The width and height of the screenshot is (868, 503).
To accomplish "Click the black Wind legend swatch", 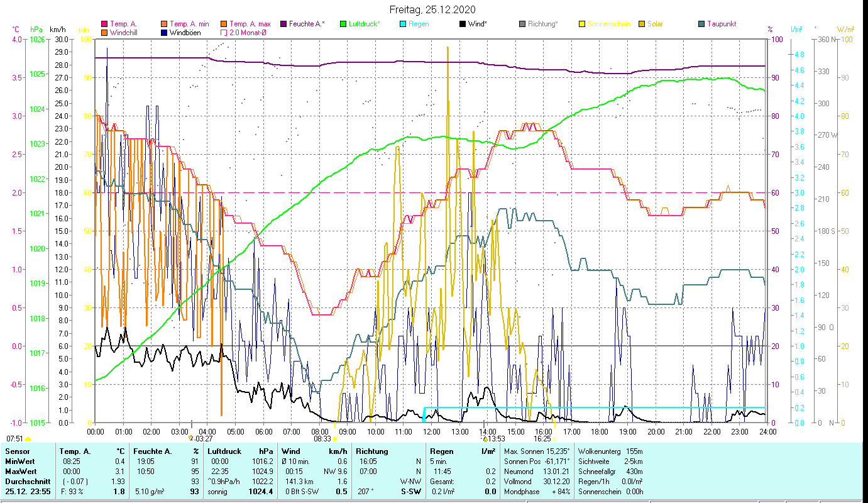I will point(463,25).
